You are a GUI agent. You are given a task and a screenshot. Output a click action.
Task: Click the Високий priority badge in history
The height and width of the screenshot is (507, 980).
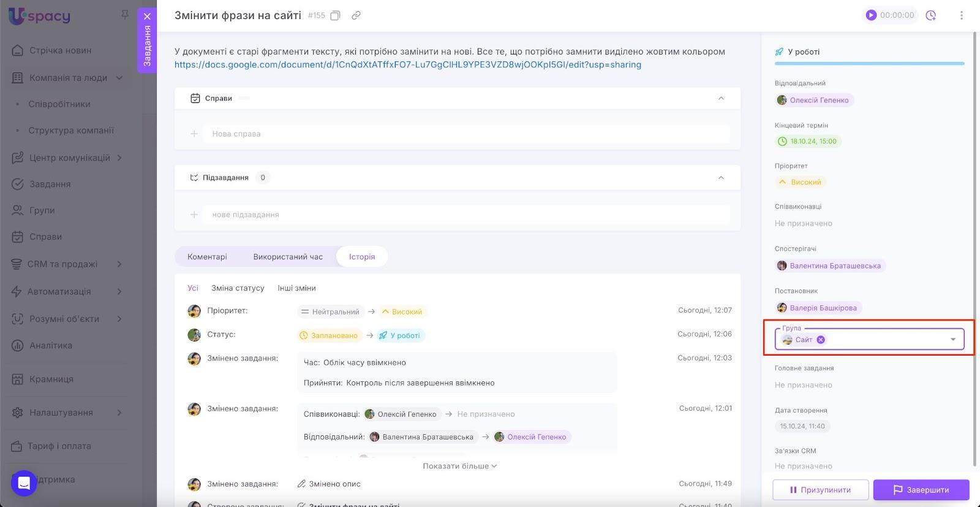click(402, 311)
